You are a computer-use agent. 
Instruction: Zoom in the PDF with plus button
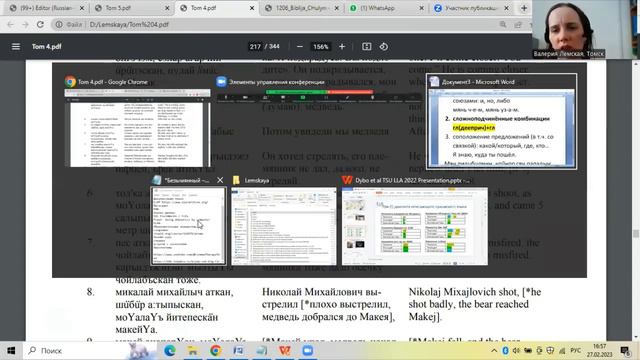pos(342,47)
